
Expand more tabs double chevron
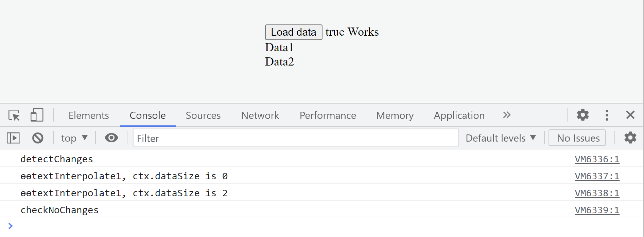pos(507,115)
